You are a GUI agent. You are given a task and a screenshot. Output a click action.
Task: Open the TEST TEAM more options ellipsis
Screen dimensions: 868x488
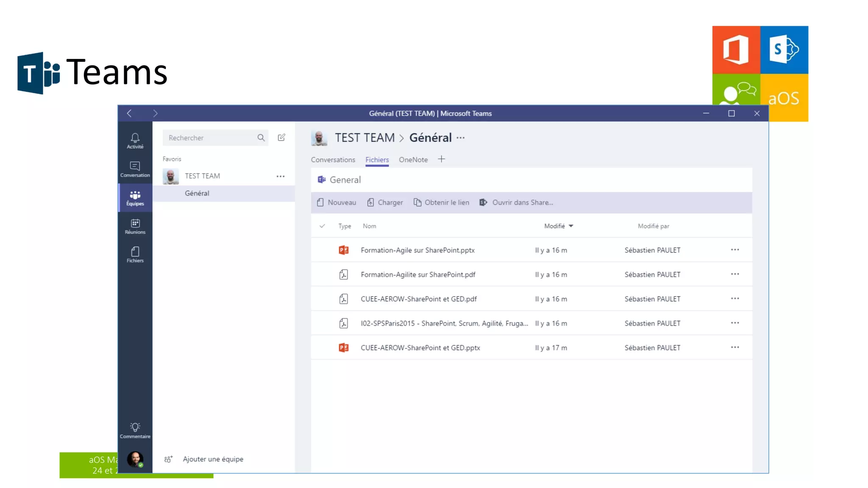click(x=281, y=176)
